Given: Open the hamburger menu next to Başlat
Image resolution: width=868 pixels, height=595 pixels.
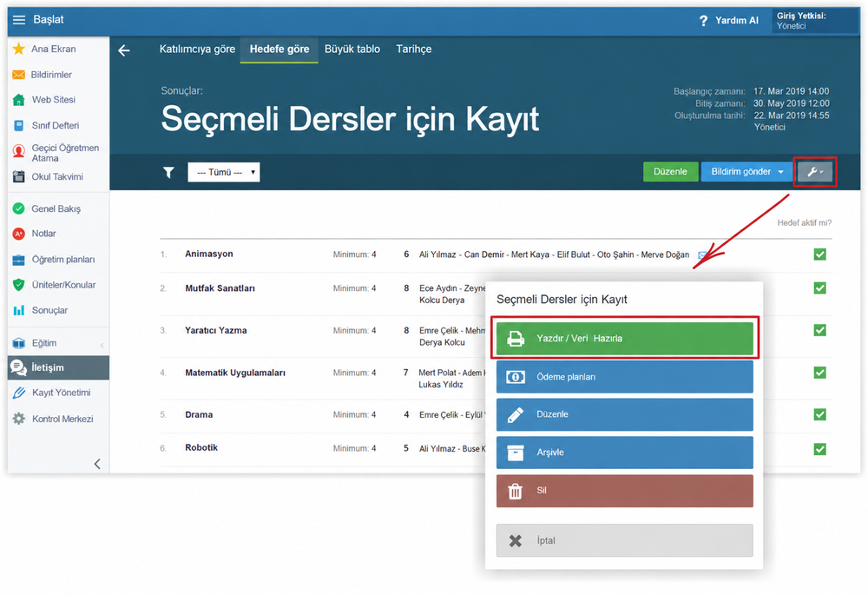Looking at the screenshot, I should point(19,20).
